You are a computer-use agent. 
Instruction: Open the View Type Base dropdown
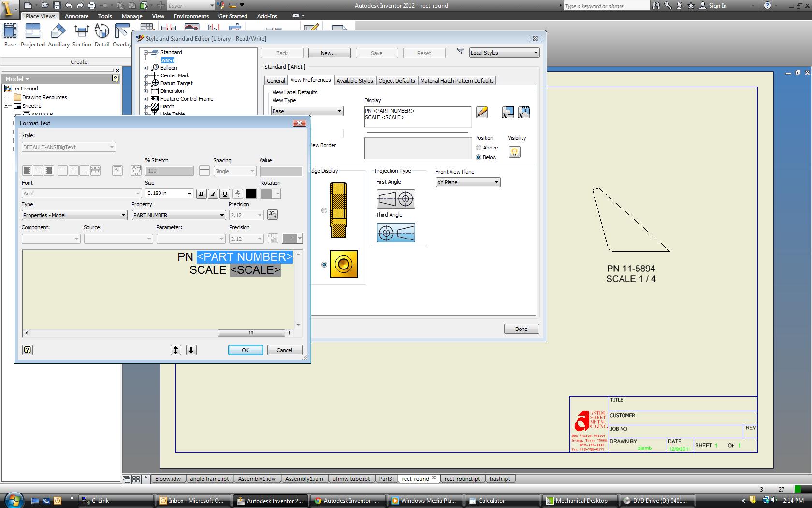(307, 111)
